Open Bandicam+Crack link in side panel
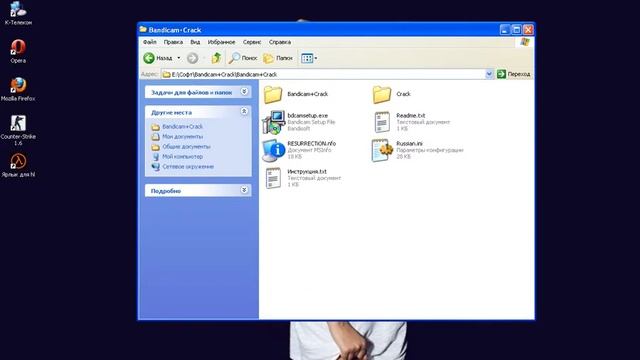The width and height of the screenshot is (640, 360). click(182, 127)
